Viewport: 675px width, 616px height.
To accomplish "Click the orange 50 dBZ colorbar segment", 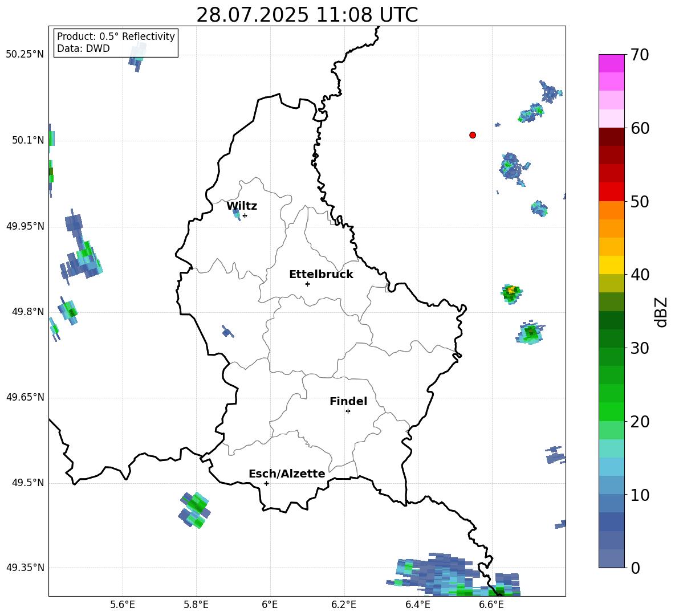I will coord(611,210).
